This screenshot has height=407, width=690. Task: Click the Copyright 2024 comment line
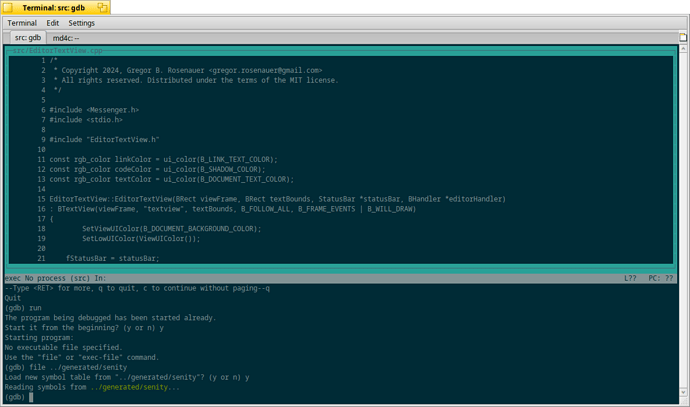(x=187, y=70)
